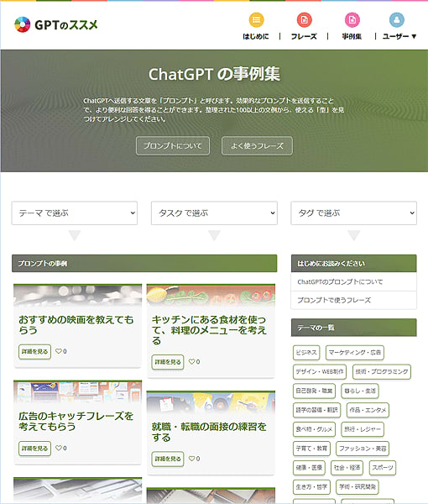Image resolution: width=428 pixels, height=504 pixels.
Task: Open the テーマで選ぶ dropdown
Action: point(75,213)
